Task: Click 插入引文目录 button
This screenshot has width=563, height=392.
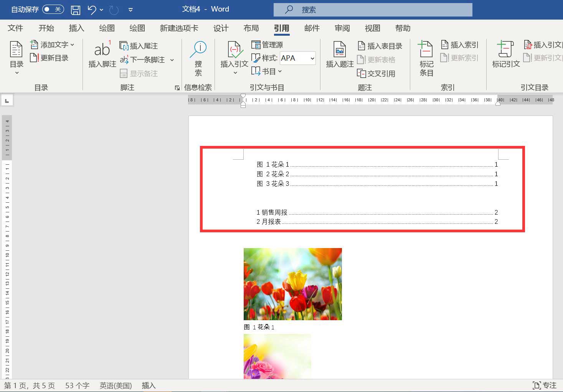Action: (x=543, y=45)
